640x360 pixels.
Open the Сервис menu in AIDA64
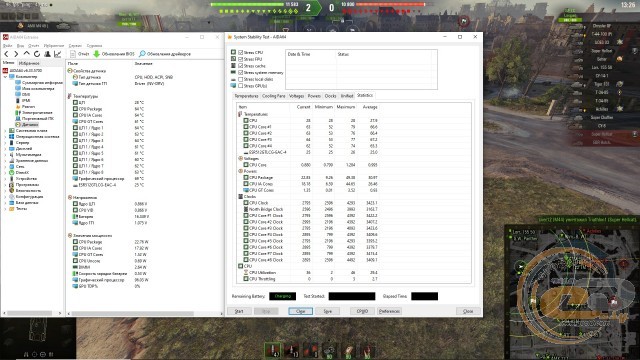coord(76,46)
